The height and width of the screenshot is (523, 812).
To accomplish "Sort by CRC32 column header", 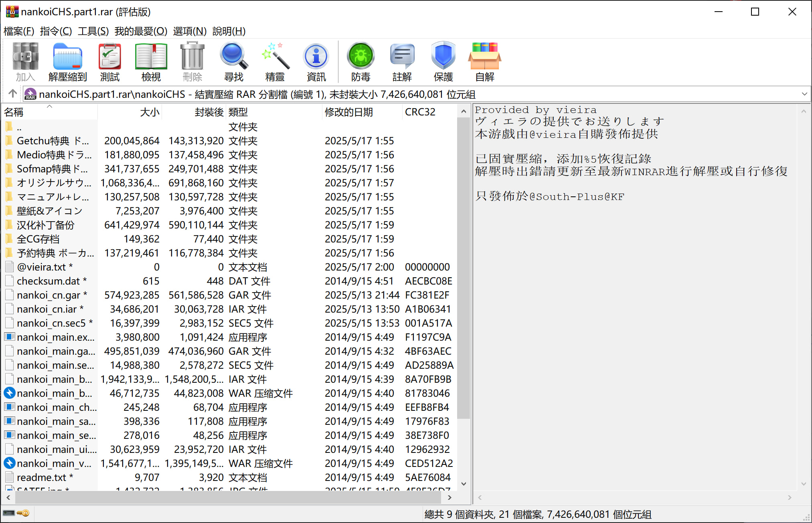I will point(420,112).
